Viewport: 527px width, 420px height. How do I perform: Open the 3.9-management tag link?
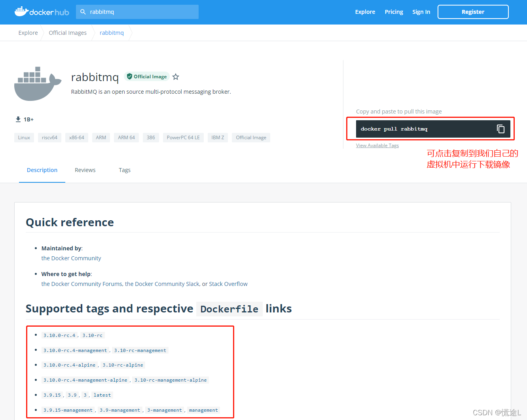click(120, 410)
